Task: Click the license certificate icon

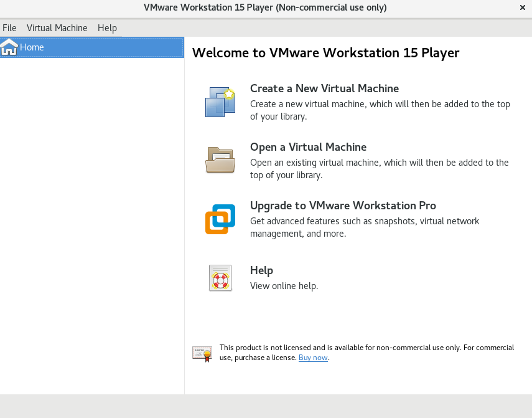Action: tap(202, 354)
